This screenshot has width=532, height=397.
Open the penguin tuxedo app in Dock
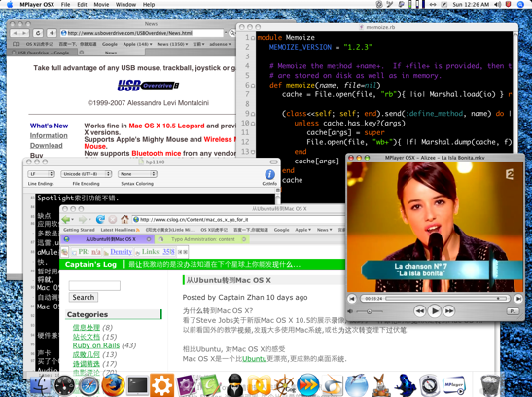click(234, 385)
